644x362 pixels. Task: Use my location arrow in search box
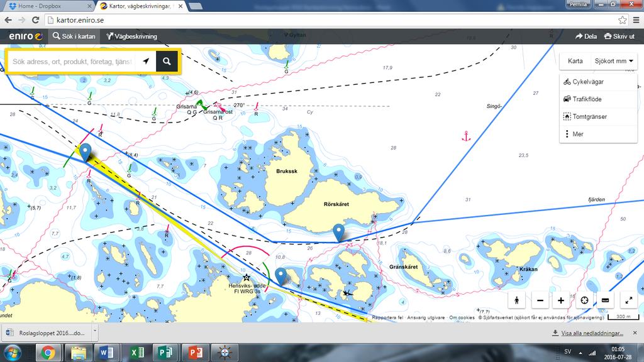(x=146, y=62)
